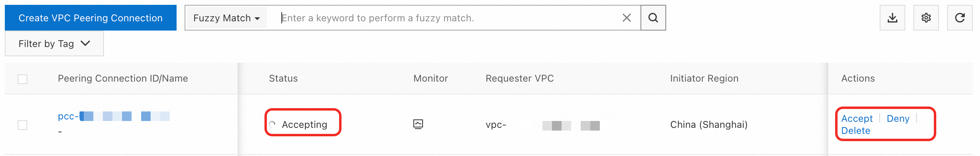Click the Status column header

click(283, 78)
